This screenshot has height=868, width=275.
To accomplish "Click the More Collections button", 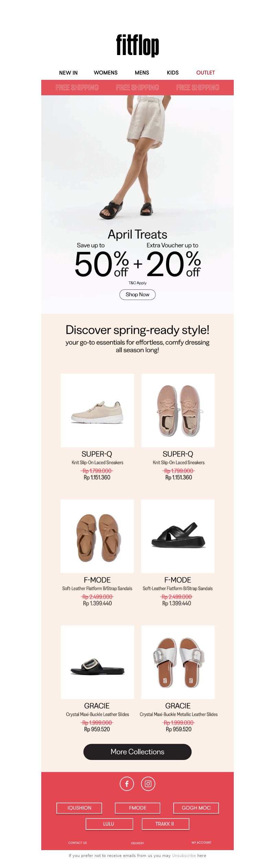I will click(x=137, y=752).
